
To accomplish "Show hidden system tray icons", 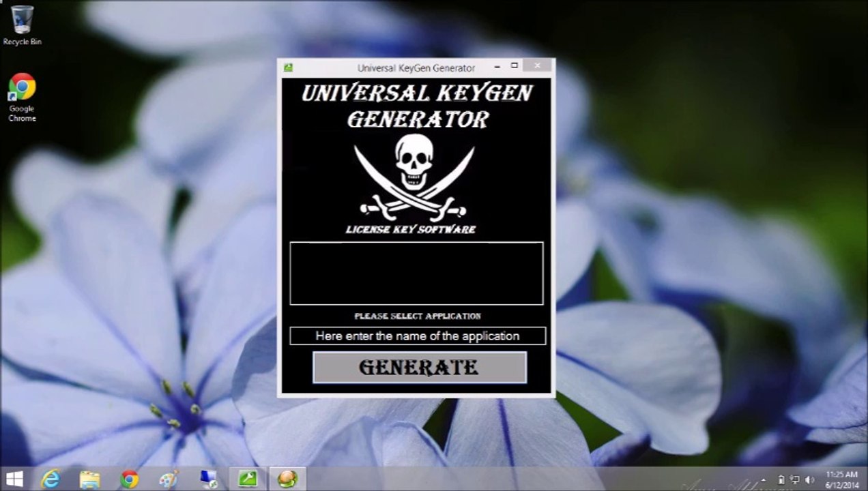I will tap(763, 479).
